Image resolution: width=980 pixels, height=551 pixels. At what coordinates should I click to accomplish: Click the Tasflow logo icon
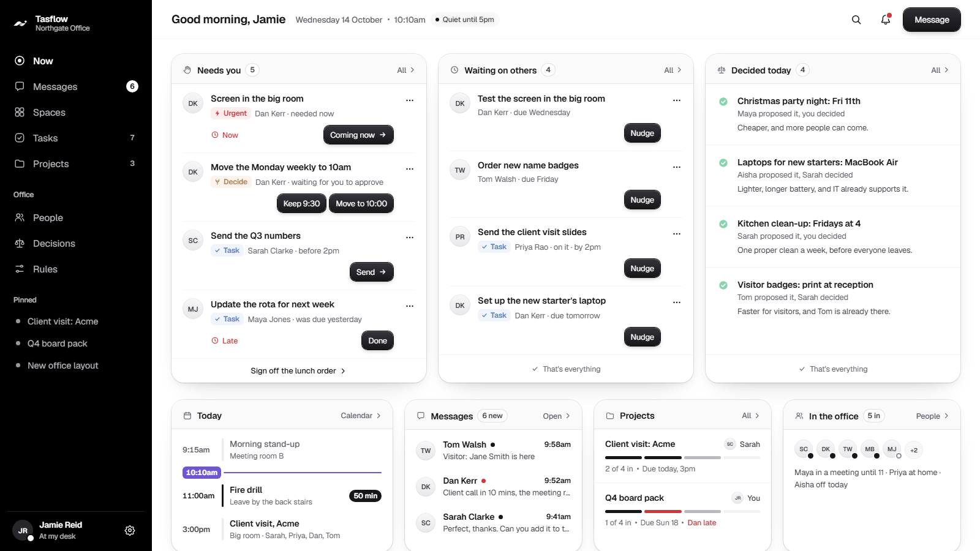(20, 23)
